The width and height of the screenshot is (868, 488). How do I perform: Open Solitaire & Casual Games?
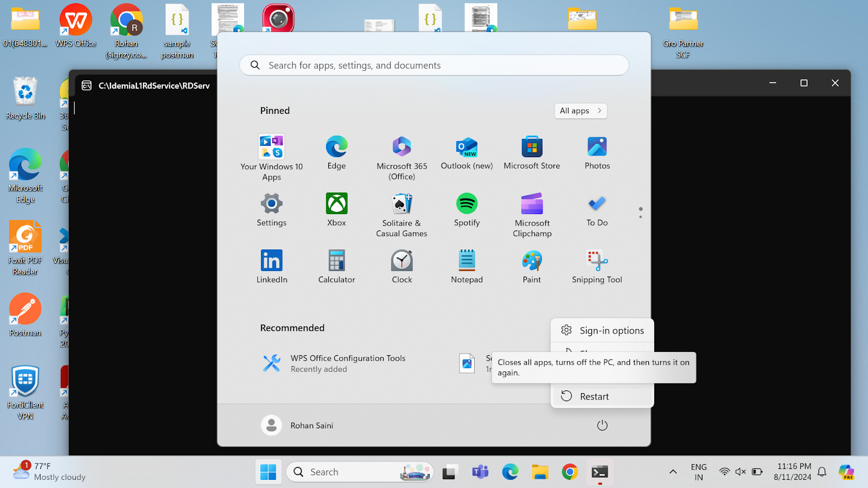401,214
